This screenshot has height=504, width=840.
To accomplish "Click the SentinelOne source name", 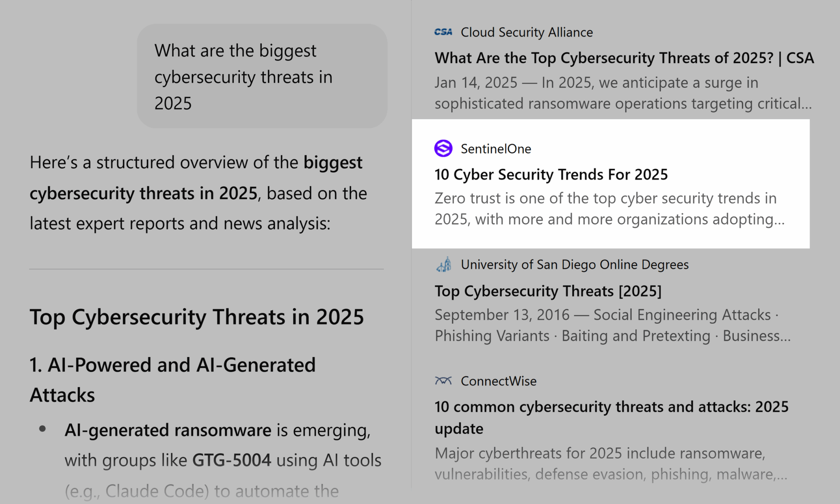I will pyautogui.click(x=495, y=149).
